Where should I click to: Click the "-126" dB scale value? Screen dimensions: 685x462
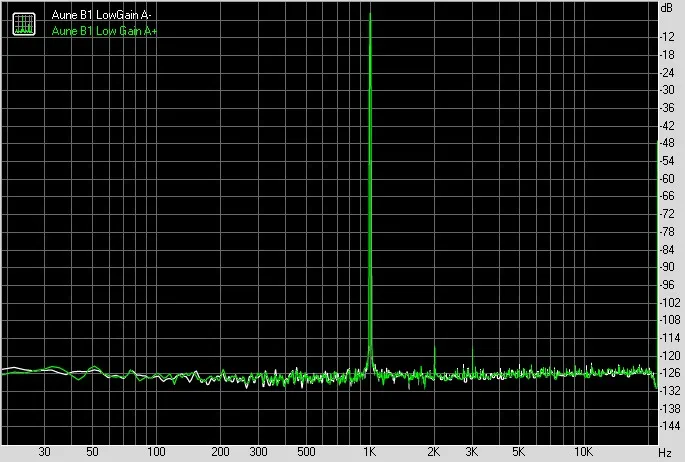[670, 373]
